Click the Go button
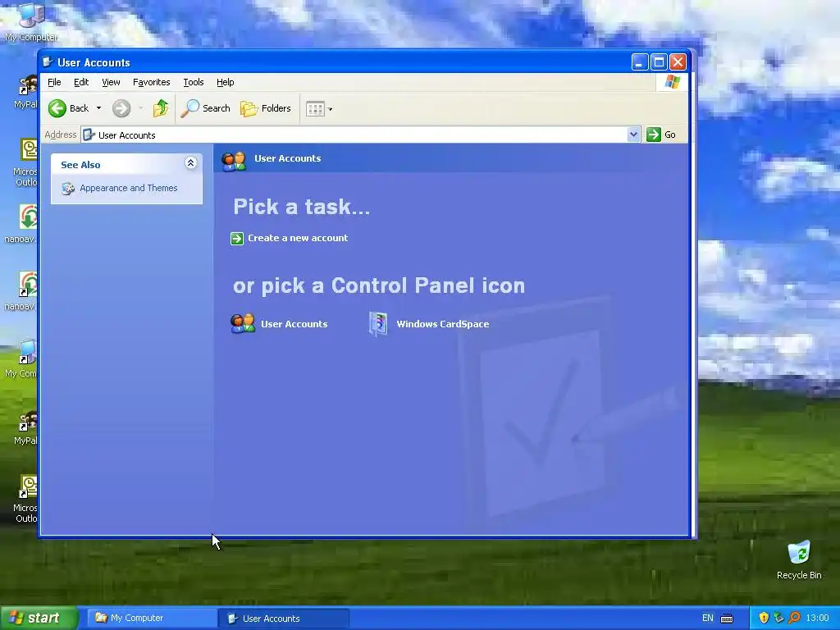 661,135
